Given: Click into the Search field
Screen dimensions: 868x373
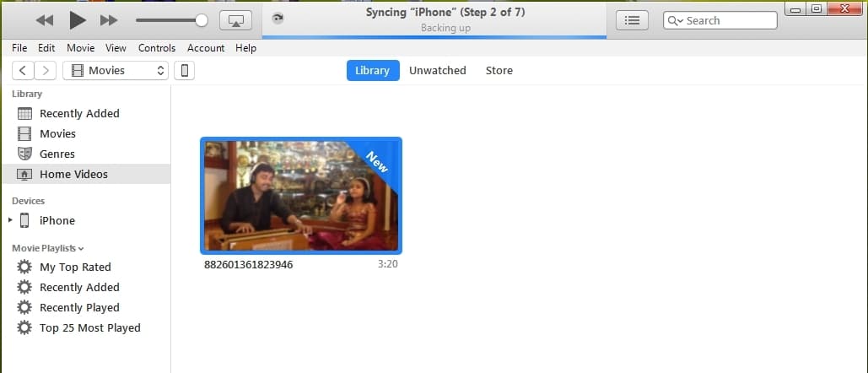Looking at the screenshot, I should 720,20.
